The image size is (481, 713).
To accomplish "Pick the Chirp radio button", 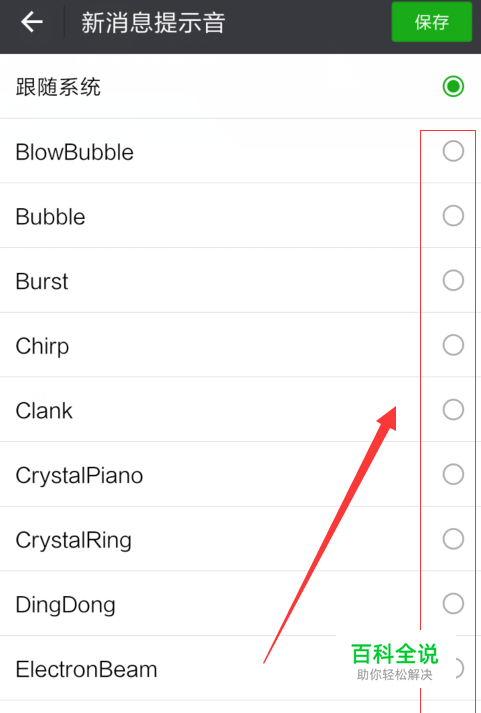I will [x=453, y=345].
